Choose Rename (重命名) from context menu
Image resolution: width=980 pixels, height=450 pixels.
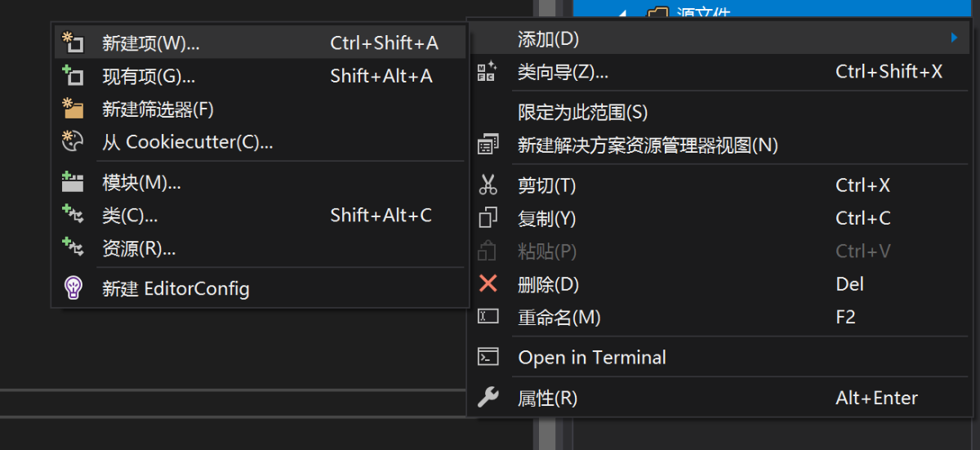[559, 317]
